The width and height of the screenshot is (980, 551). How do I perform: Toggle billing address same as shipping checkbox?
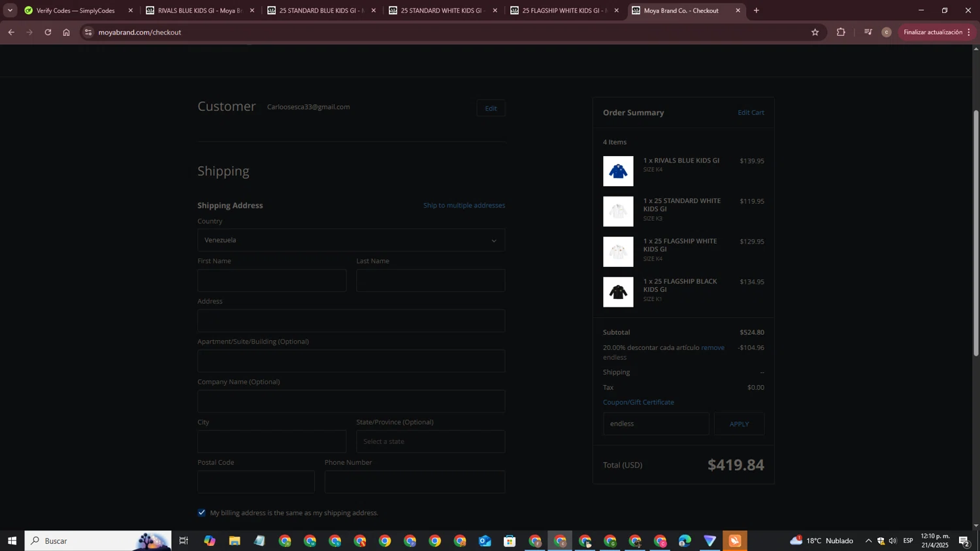coord(202,512)
